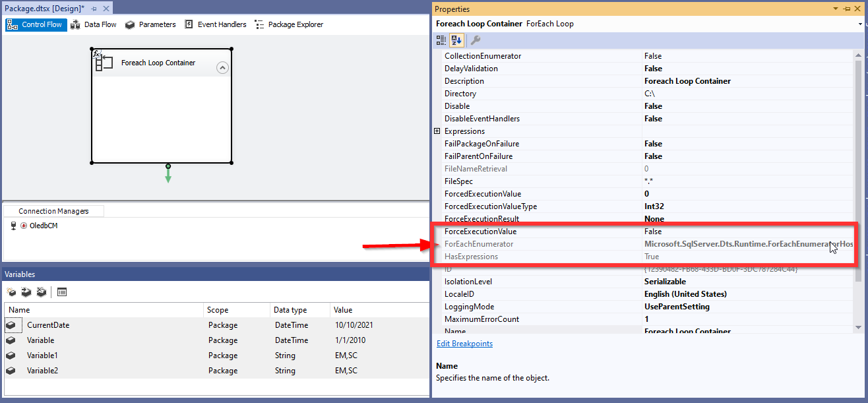Select the ForceExecutionResult property

tap(647, 219)
